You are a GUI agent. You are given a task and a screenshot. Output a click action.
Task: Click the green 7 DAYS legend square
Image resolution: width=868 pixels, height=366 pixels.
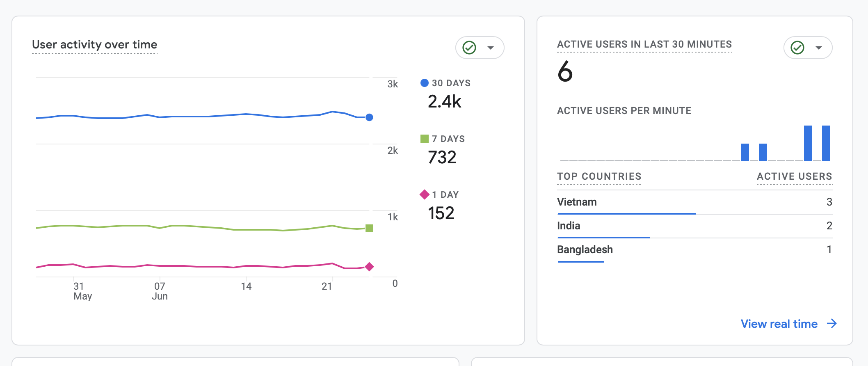425,139
